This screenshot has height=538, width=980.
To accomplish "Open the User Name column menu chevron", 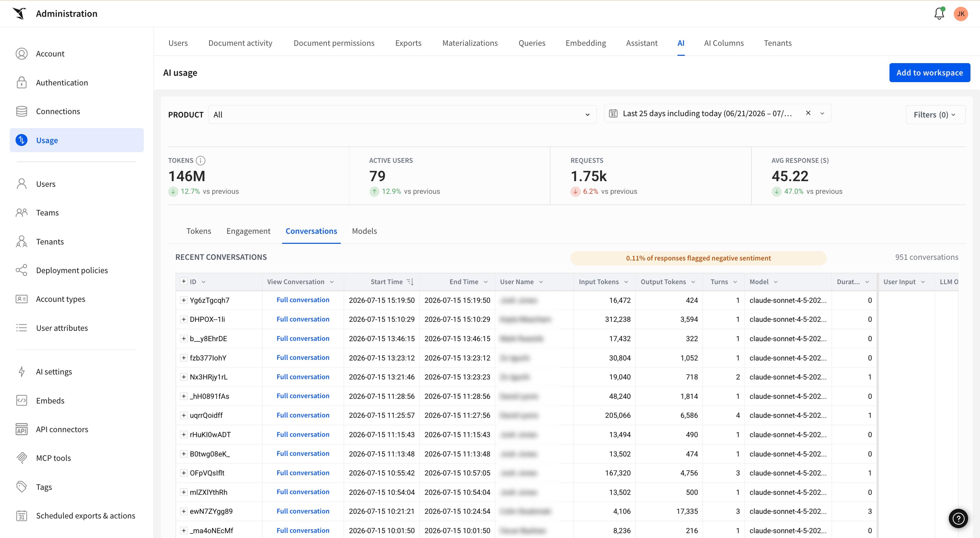I will click(541, 282).
